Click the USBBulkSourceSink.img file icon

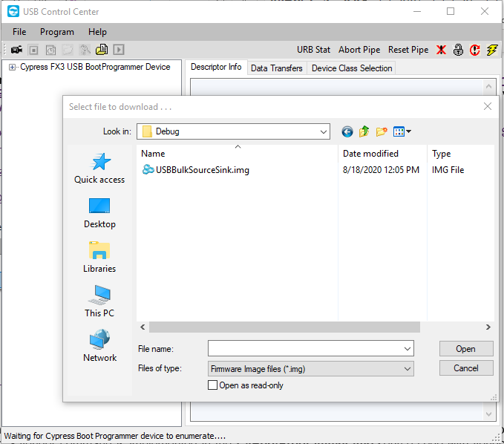pyautogui.click(x=148, y=169)
